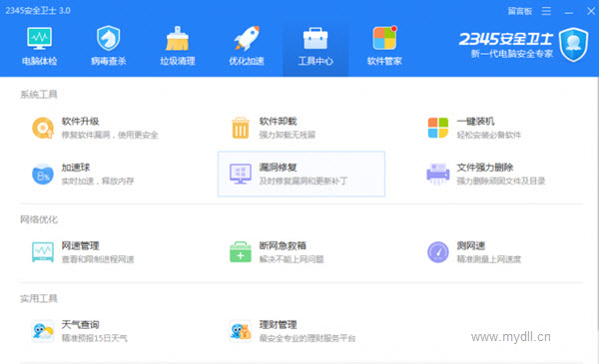Image resolution: width=599 pixels, height=364 pixels.
Task: Click the 断网急救箱 green first-aid icon
Action: point(241,252)
